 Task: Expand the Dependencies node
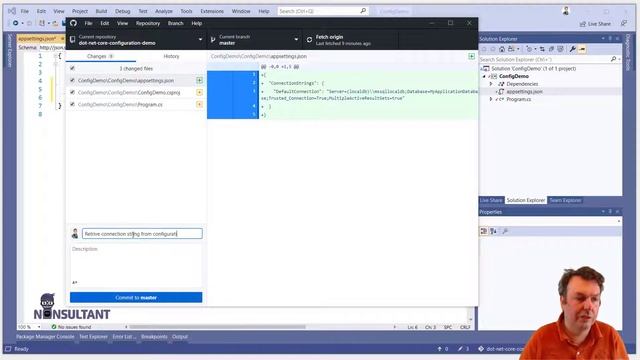tap(491, 84)
